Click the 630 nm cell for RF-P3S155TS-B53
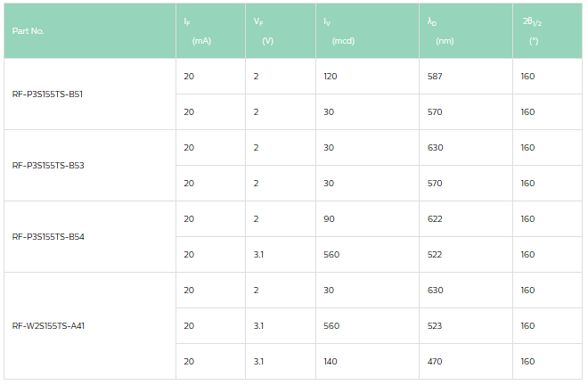This screenshot has width=588, height=385. click(x=435, y=148)
